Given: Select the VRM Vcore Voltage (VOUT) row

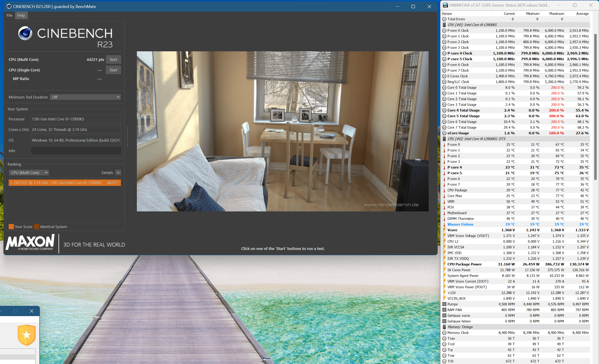Looking at the screenshot, I should pos(516,236).
